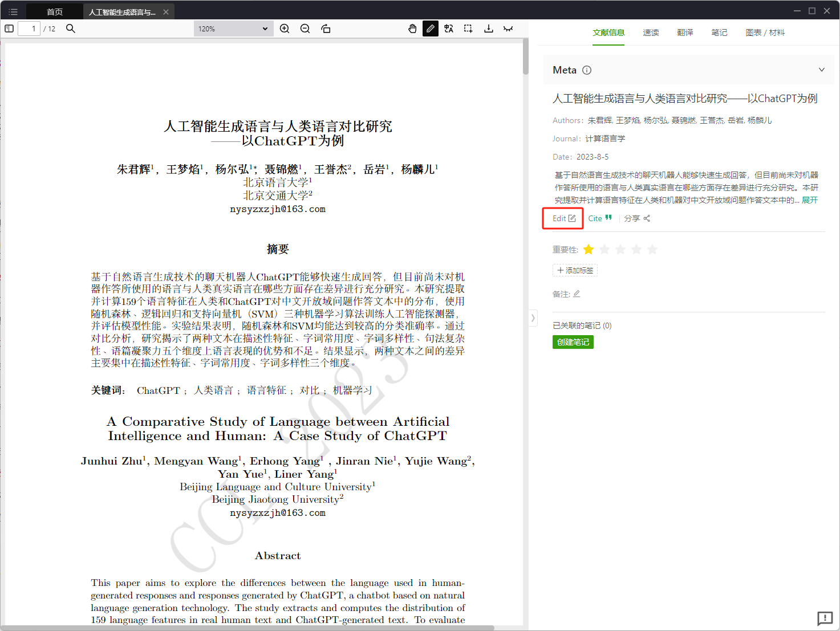
Task: Collapse the Meta section chevron
Action: (x=822, y=70)
